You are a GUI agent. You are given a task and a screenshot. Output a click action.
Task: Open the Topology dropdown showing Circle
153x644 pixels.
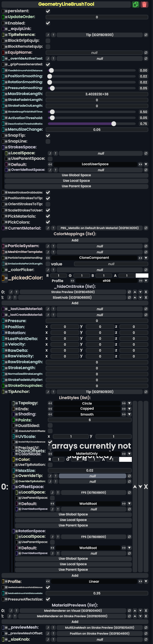[x=129, y=403]
